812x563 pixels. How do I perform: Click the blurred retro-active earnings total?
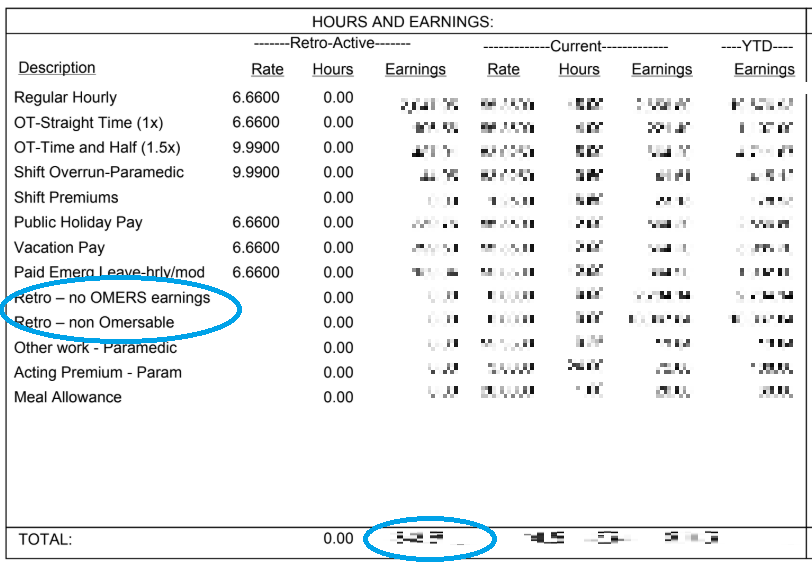pyautogui.click(x=430, y=539)
